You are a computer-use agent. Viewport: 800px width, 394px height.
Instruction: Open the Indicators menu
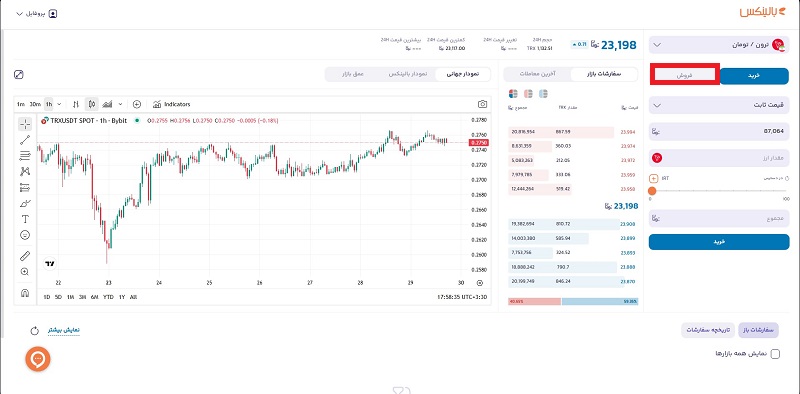point(171,104)
